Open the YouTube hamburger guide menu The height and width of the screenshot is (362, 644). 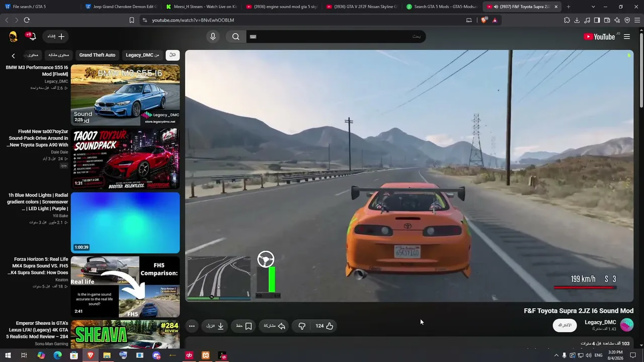pyautogui.click(x=626, y=36)
